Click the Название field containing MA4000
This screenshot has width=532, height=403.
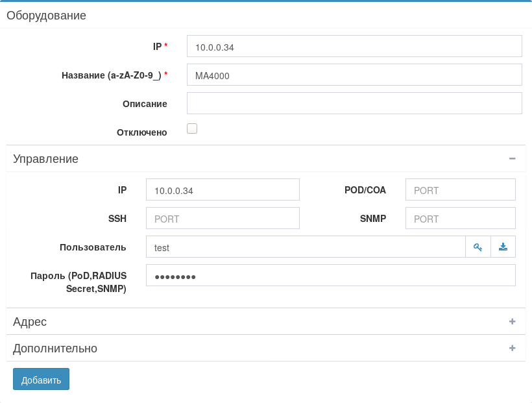[354, 75]
